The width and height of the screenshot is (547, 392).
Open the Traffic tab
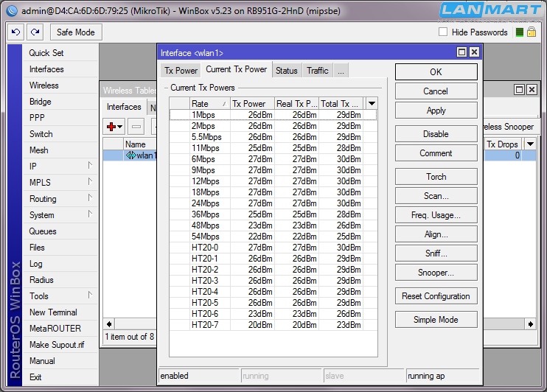[x=318, y=71]
